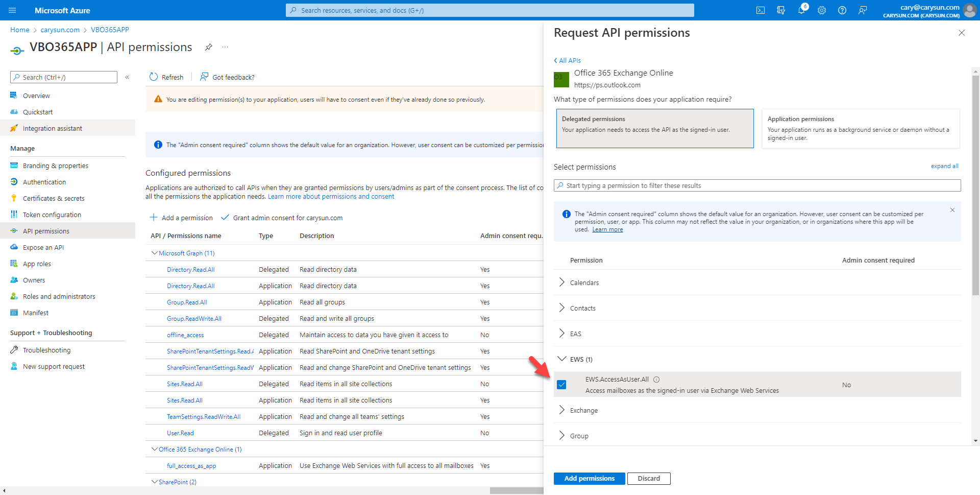Open the Learn more link in the info banner
The width and height of the screenshot is (980, 495).
(x=607, y=229)
